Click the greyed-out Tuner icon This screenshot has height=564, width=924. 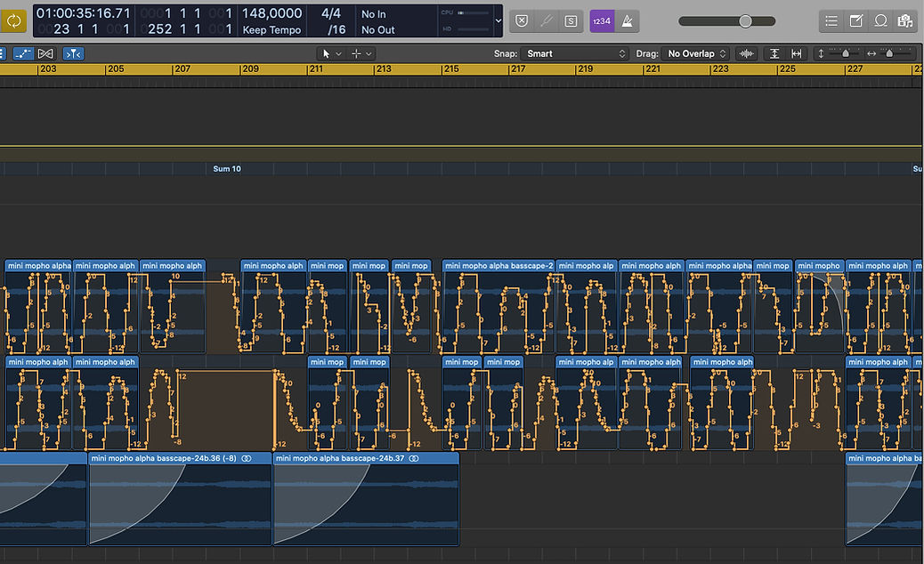click(x=547, y=21)
